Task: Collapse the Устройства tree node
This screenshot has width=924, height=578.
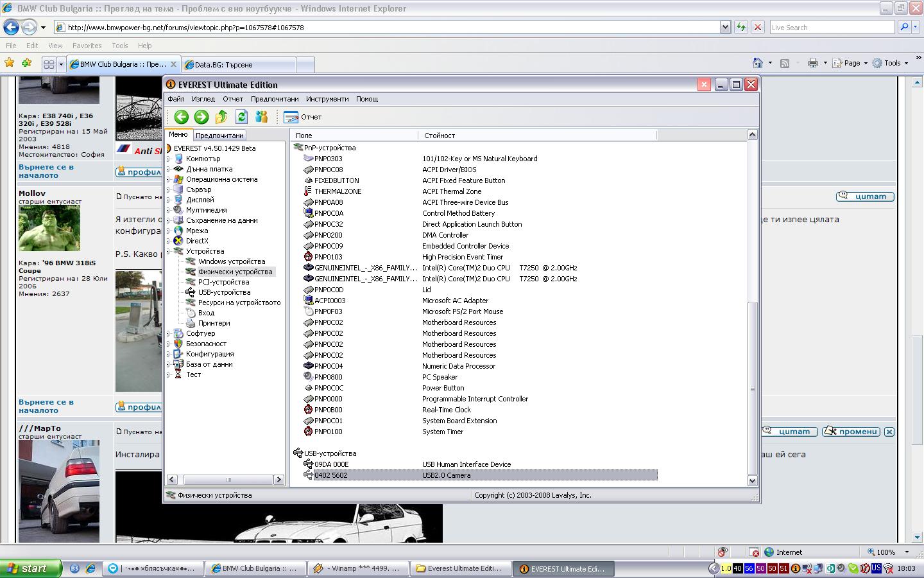Action: click(169, 251)
